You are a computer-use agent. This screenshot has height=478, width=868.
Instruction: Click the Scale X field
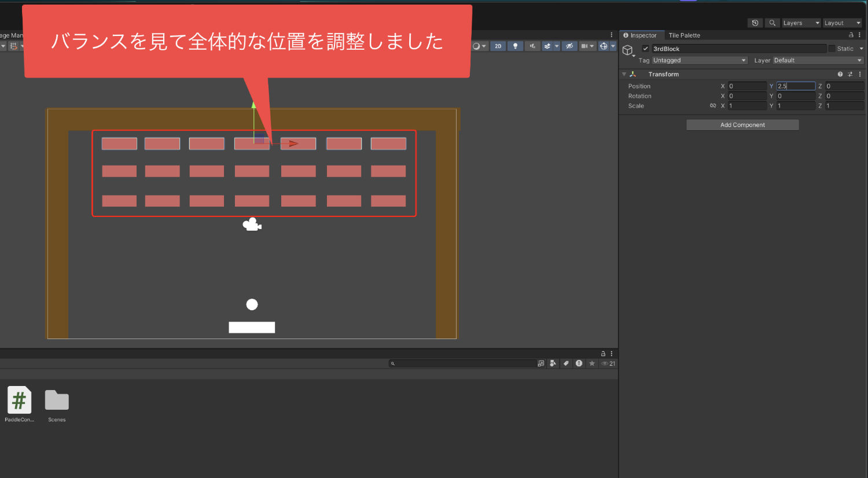pos(747,106)
